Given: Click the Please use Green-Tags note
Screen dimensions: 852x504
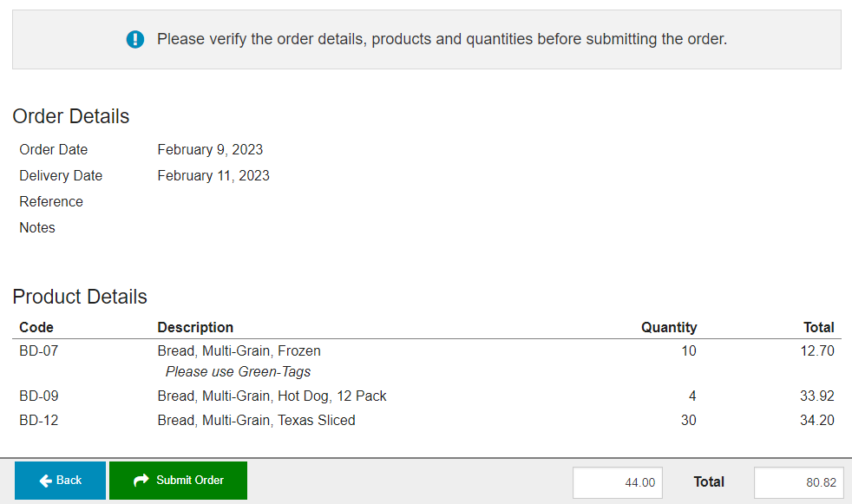Looking at the screenshot, I should click(238, 372).
